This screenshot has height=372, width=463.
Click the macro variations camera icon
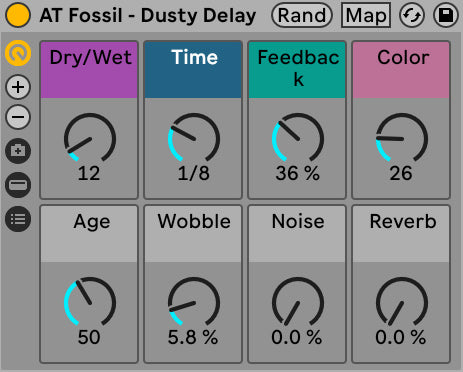18,151
